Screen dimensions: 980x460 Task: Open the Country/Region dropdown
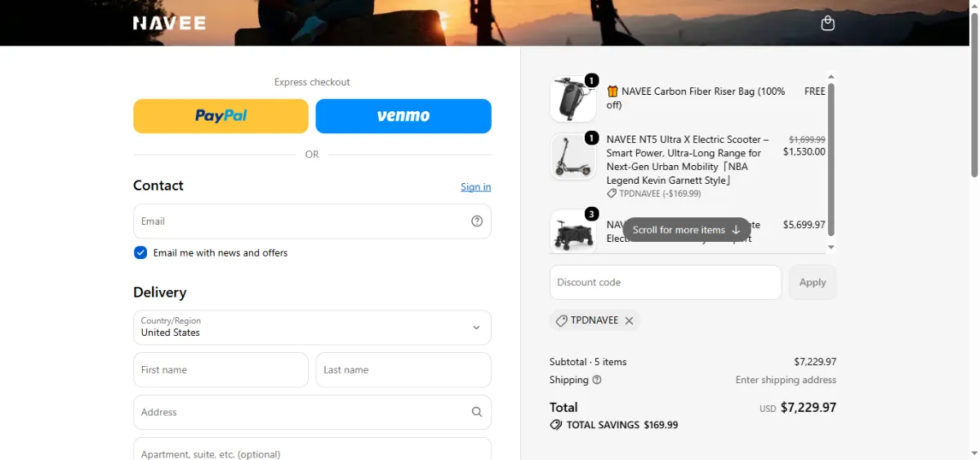pyautogui.click(x=312, y=327)
